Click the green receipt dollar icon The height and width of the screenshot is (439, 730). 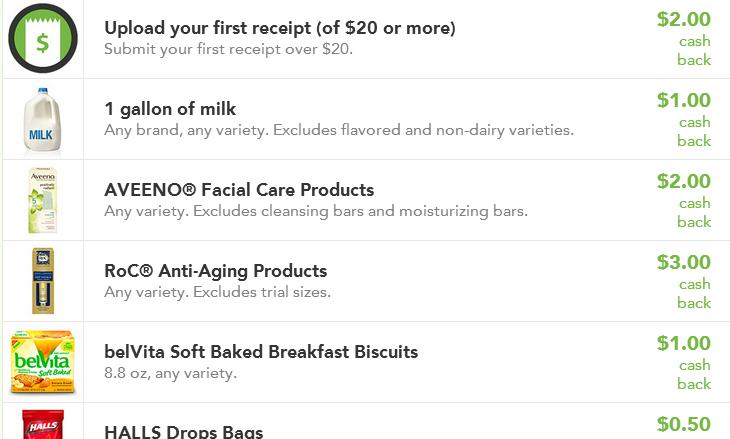43,39
